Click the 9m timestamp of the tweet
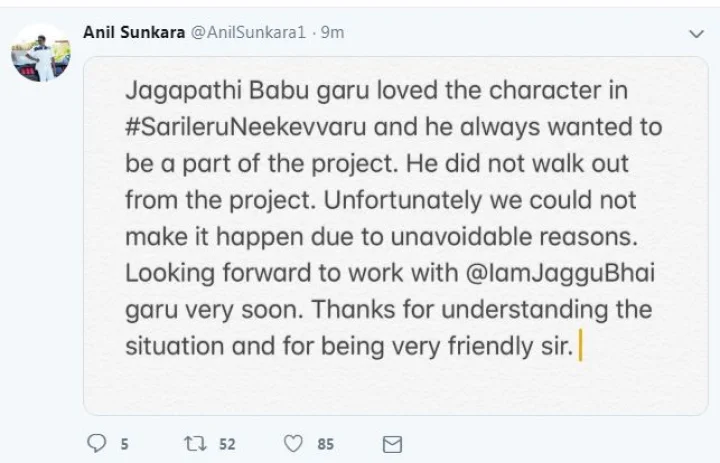This screenshot has height=463, width=720. pos(332,31)
